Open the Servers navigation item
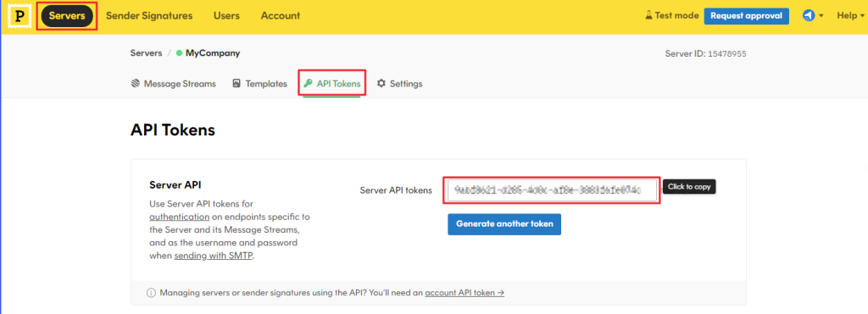The image size is (868, 314). pos(67,16)
